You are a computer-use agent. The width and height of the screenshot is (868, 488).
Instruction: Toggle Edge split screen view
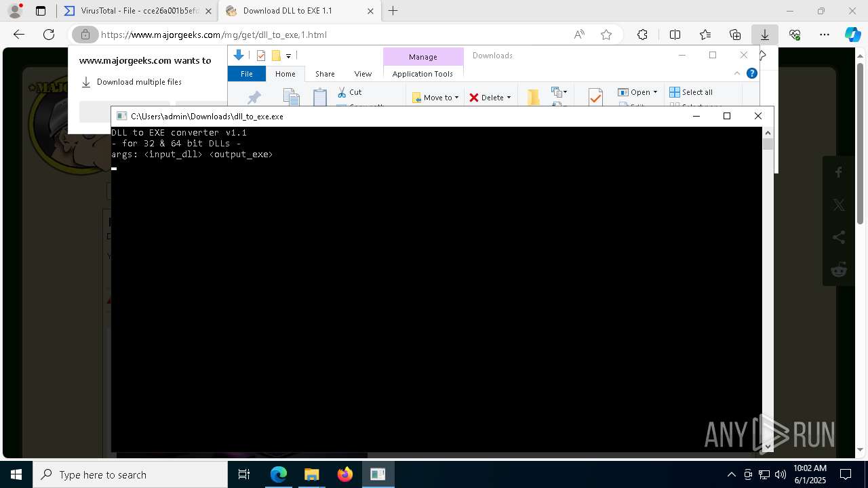(675, 35)
